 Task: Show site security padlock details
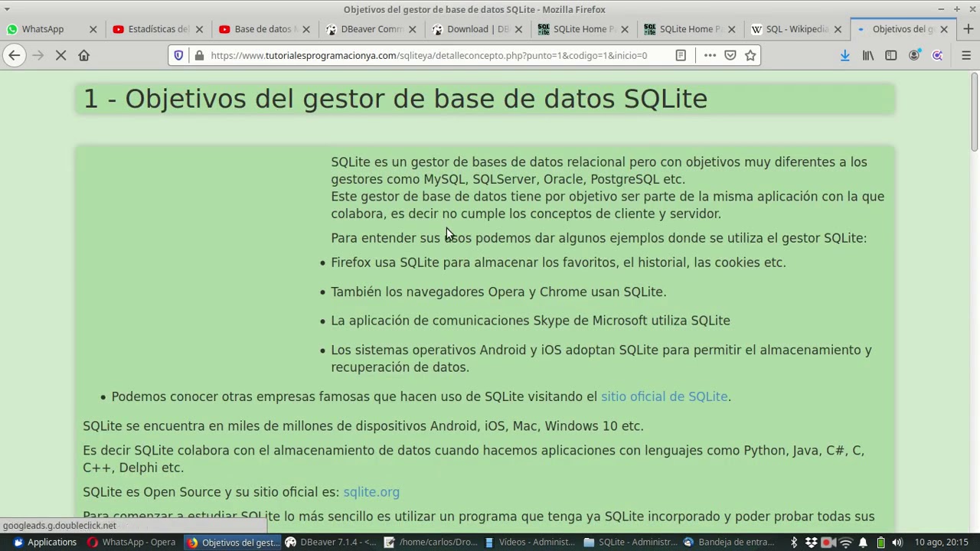[199, 55]
